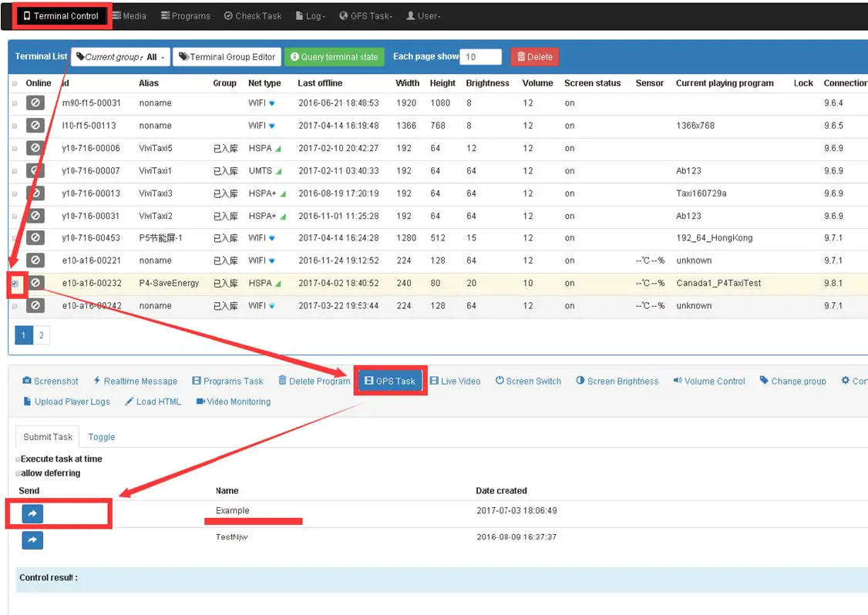The image size is (868, 615).
Task: Switch to the Toggle tab
Action: click(101, 437)
